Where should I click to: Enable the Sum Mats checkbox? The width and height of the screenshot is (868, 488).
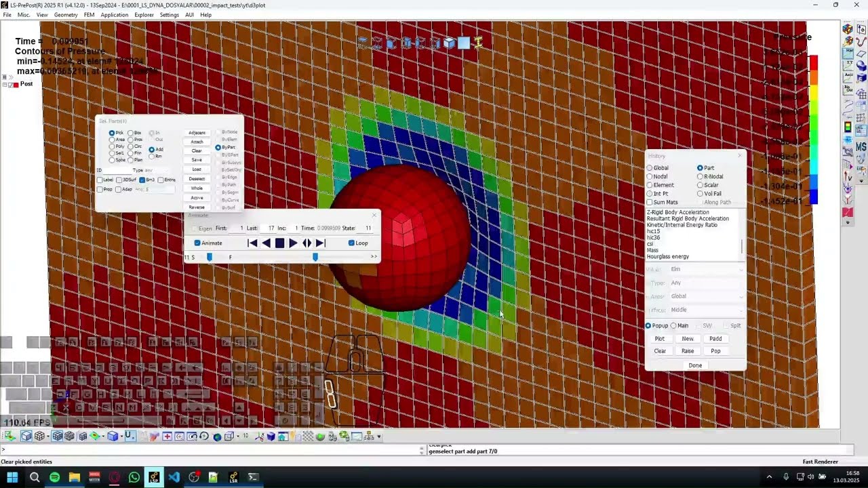650,202
